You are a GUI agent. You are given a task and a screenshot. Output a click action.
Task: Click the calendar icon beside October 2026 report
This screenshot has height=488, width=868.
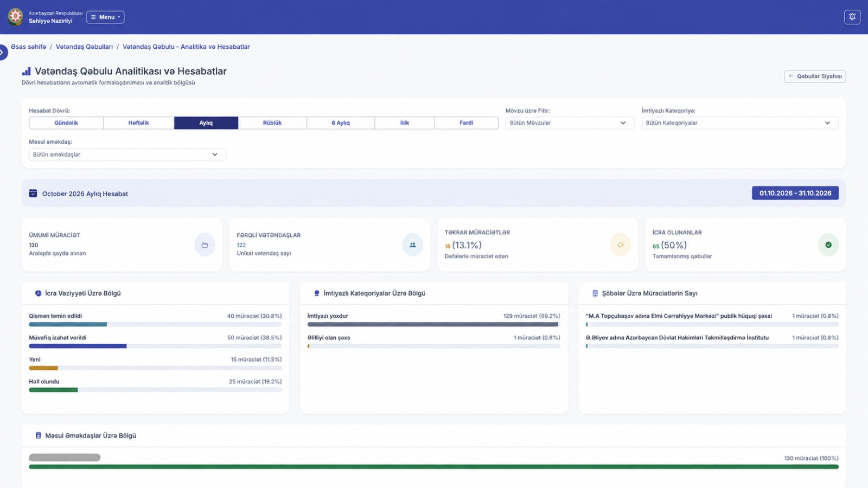(x=33, y=193)
